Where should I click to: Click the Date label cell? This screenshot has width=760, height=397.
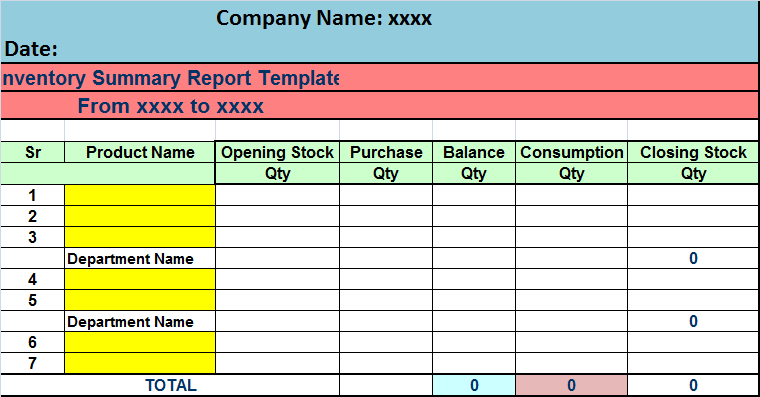pos(31,49)
